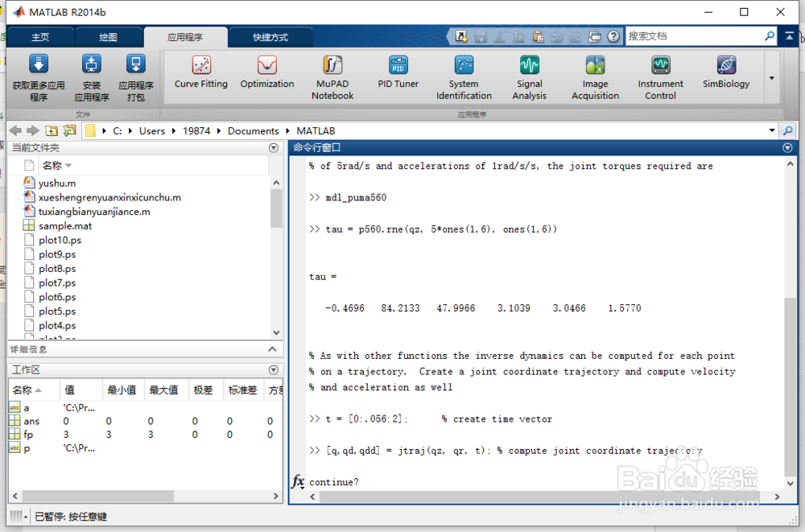
Task: Switch to 主页 tab
Action: tap(40, 37)
